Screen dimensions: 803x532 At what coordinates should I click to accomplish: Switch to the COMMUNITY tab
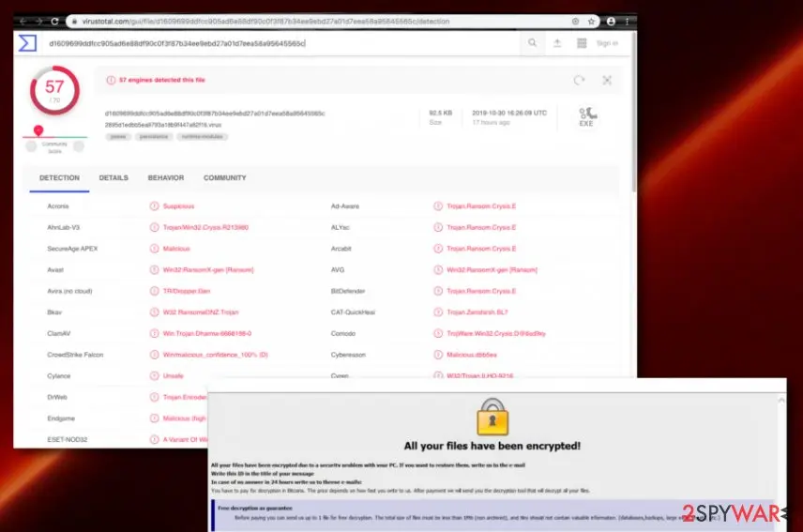tap(225, 177)
